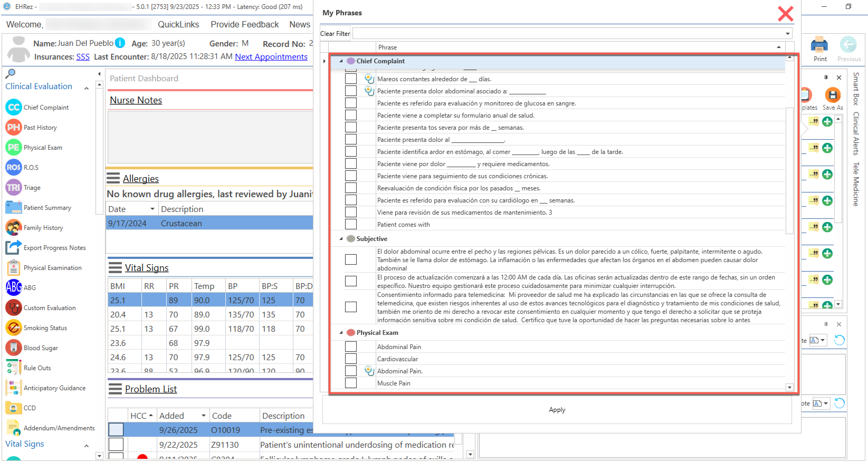Open the Chief Complaint CC icon
This screenshot has height=463, width=868.
click(x=13, y=107)
